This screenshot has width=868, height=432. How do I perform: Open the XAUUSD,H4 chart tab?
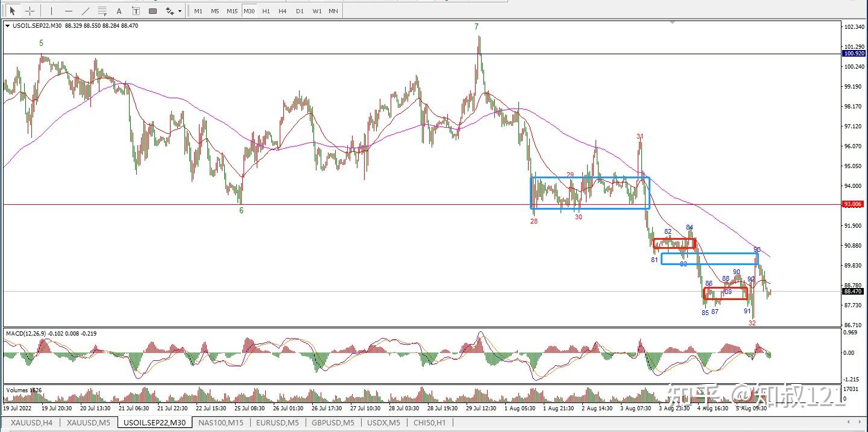tap(32, 422)
